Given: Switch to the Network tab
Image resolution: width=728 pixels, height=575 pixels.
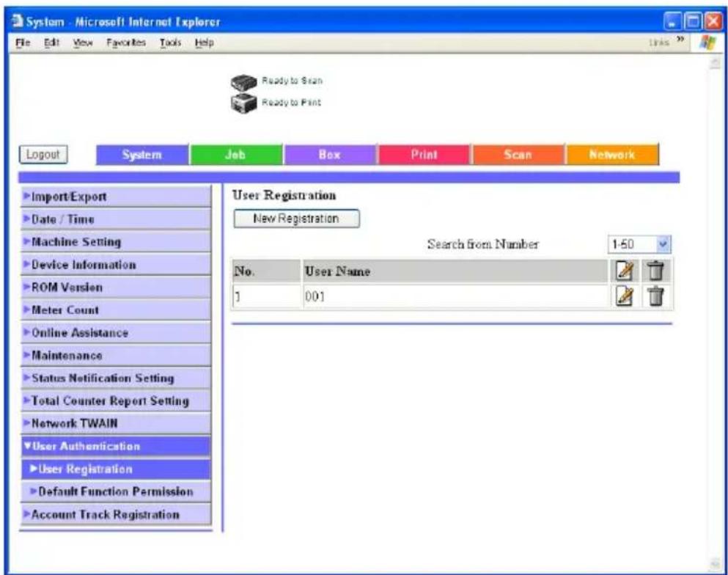Looking at the screenshot, I should point(612,155).
